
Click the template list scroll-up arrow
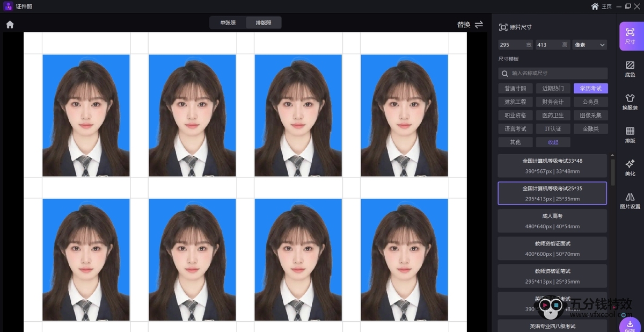(613, 156)
